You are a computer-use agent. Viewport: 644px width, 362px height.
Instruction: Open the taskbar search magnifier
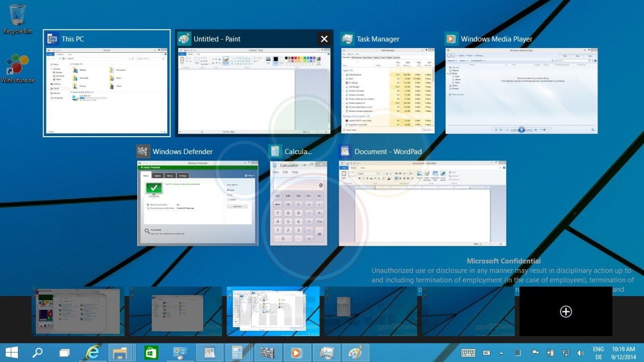coord(38,353)
